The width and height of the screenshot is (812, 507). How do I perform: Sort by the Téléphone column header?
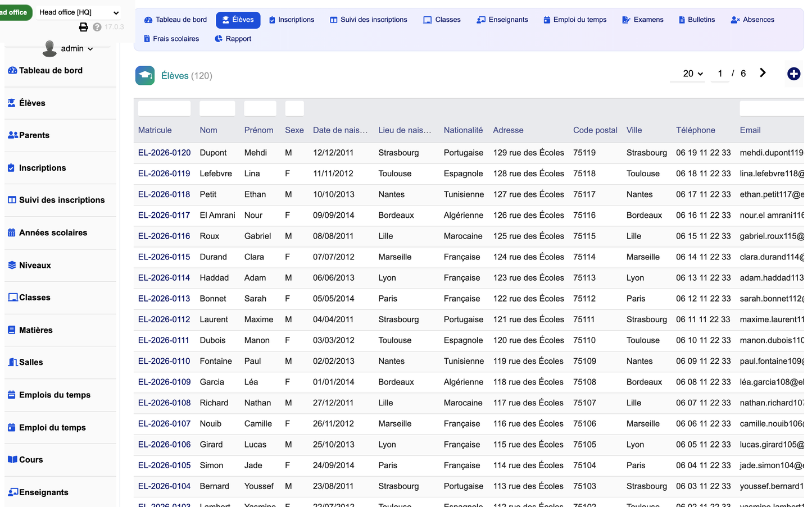pyautogui.click(x=696, y=130)
